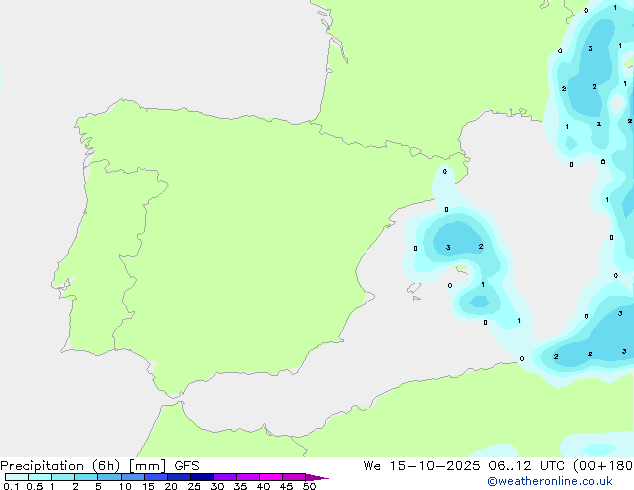
Task: Pick the 10–15 mm legend color swatch
Action: pyautogui.click(x=132, y=477)
